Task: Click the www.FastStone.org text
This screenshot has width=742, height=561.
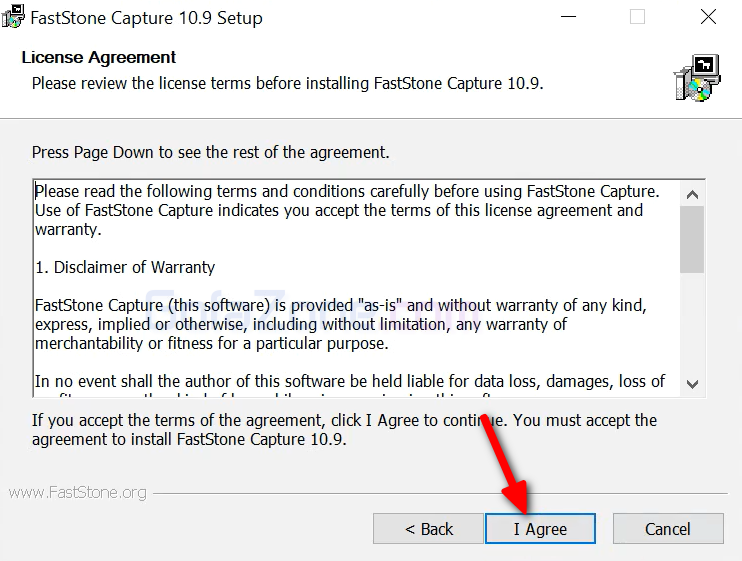Action: tap(77, 492)
